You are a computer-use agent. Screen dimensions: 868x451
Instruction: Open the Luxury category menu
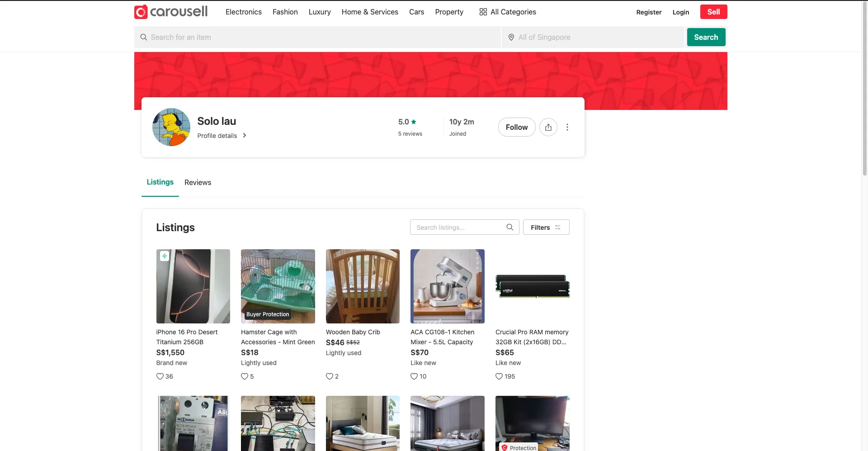point(320,12)
